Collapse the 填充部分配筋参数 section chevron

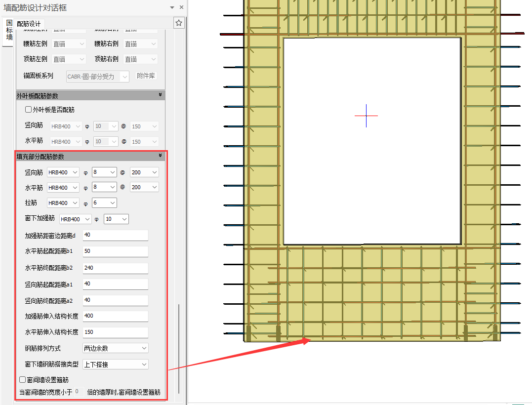160,156
